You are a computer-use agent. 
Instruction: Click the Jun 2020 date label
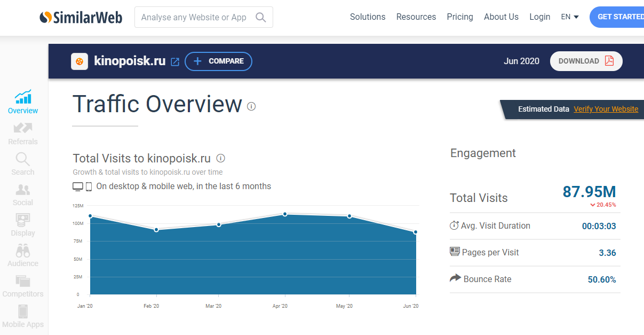point(521,61)
